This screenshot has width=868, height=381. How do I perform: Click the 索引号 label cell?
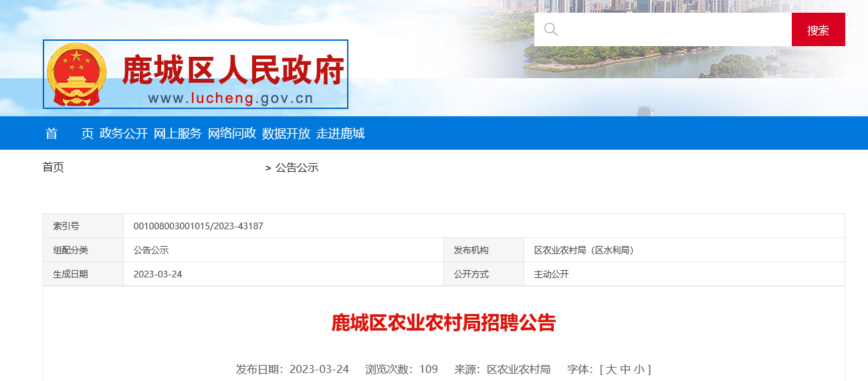tap(83, 226)
